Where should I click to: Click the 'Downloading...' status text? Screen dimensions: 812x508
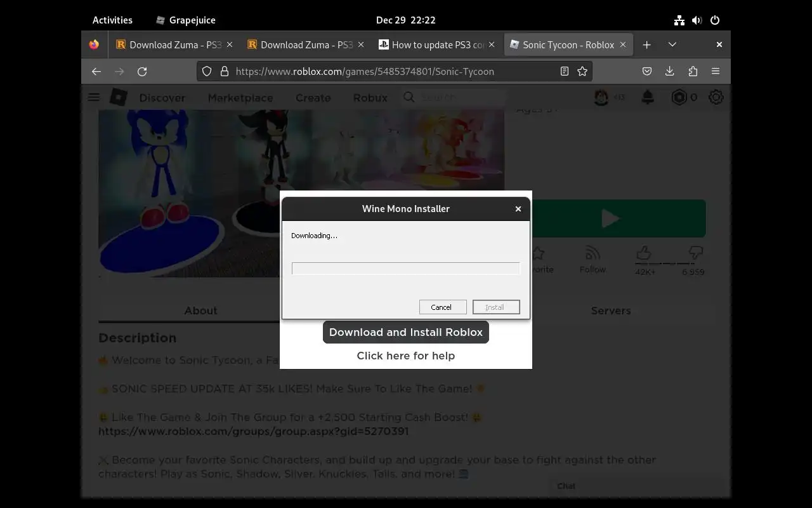coord(315,236)
